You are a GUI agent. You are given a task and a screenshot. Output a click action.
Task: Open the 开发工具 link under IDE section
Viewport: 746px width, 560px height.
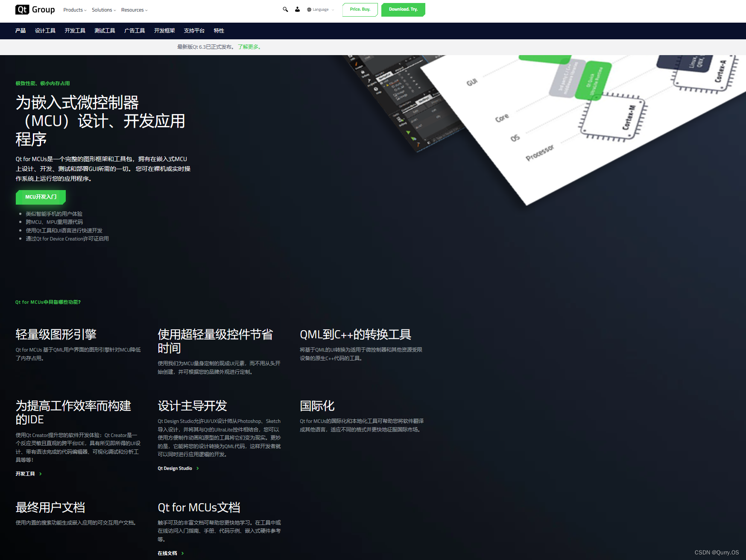pos(25,474)
